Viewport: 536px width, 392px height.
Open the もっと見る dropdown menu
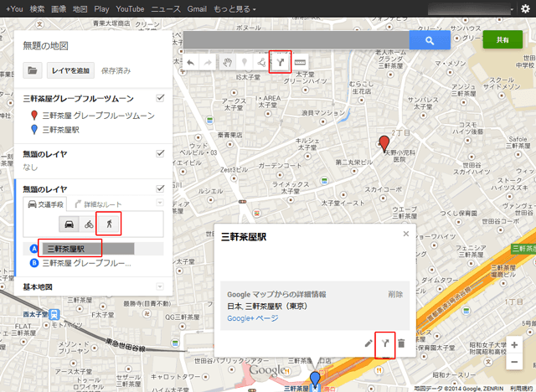[x=234, y=9]
